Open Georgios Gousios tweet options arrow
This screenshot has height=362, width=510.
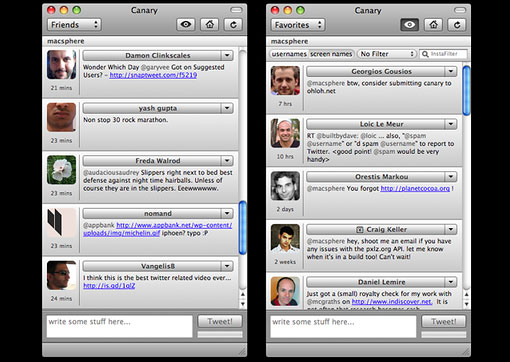(x=451, y=71)
